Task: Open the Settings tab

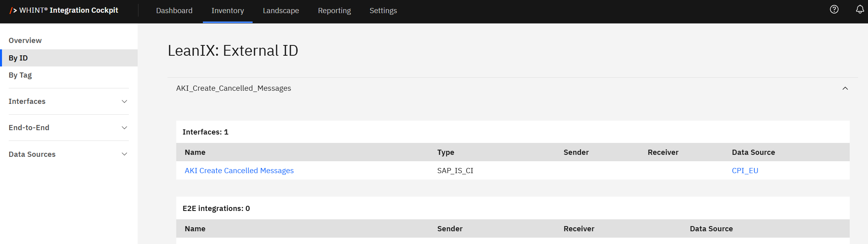Action: coord(383,11)
